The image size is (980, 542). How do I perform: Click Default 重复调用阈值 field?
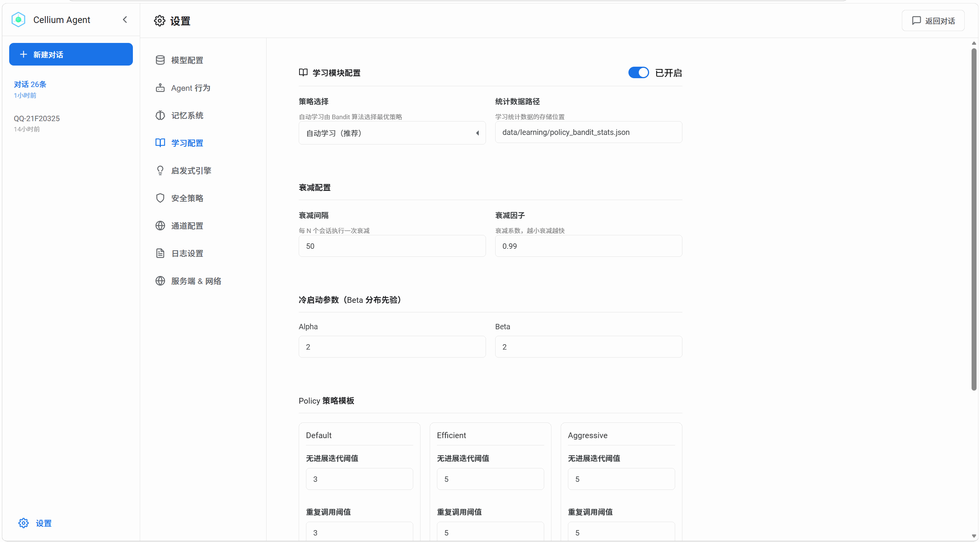pyautogui.click(x=359, y=532)
